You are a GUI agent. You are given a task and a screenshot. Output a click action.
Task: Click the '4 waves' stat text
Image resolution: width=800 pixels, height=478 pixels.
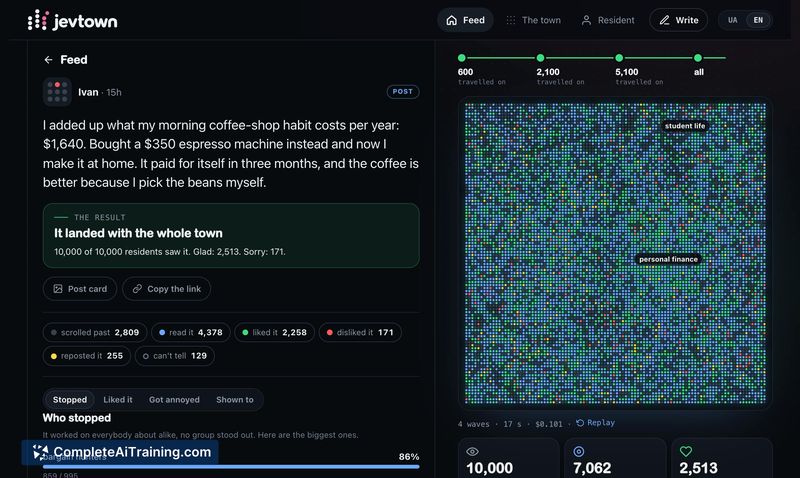coord(473,424)
